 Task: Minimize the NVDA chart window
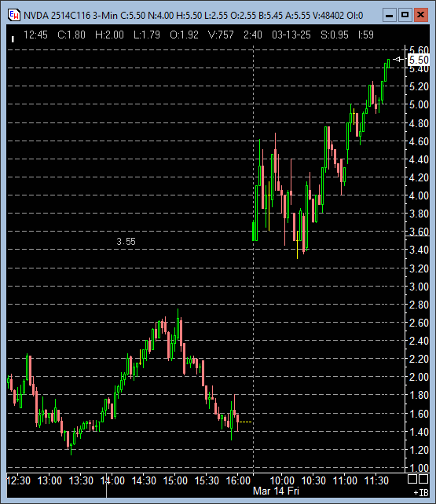point(390,15)
